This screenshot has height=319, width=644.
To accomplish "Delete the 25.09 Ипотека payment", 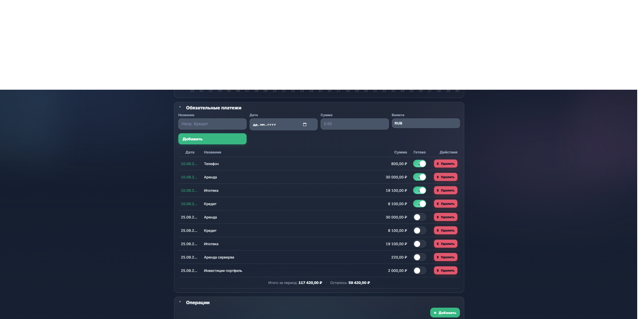I will (445, 244).
